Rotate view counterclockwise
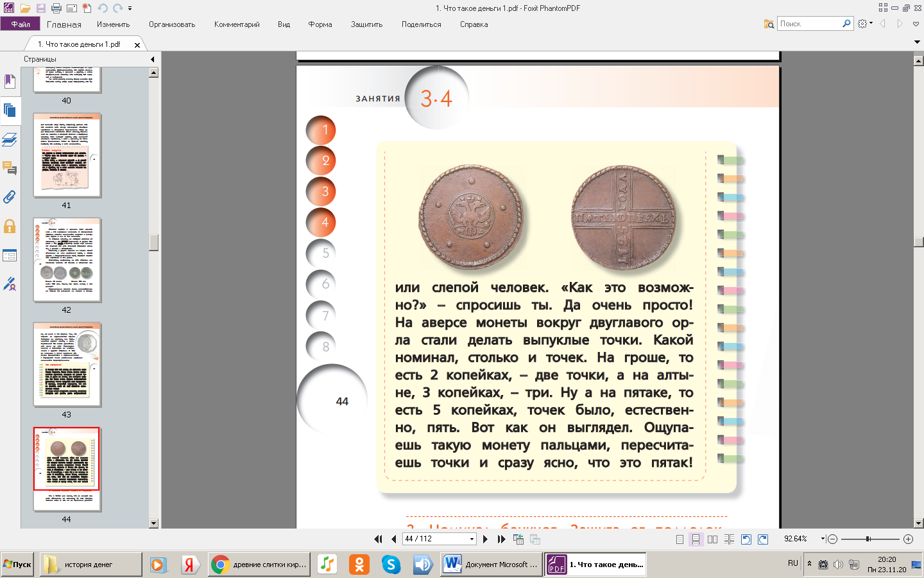This screenshot has height=578, width=924. point(746,539)
